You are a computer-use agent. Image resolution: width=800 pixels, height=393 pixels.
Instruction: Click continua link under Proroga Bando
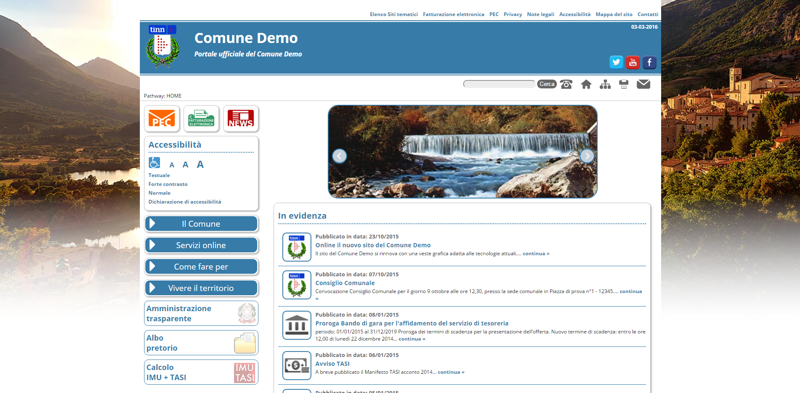pyautogui.click(x=412, y=339)
